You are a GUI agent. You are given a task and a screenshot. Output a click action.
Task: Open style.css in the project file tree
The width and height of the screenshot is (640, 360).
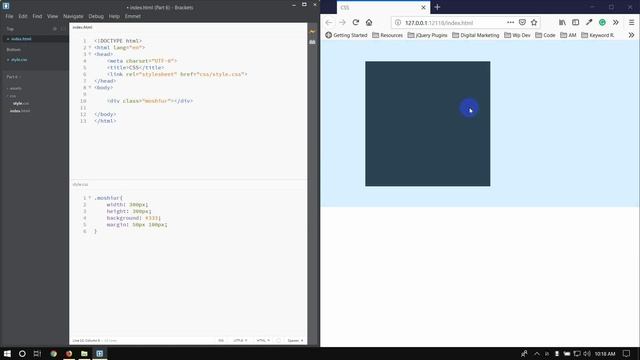20,104
